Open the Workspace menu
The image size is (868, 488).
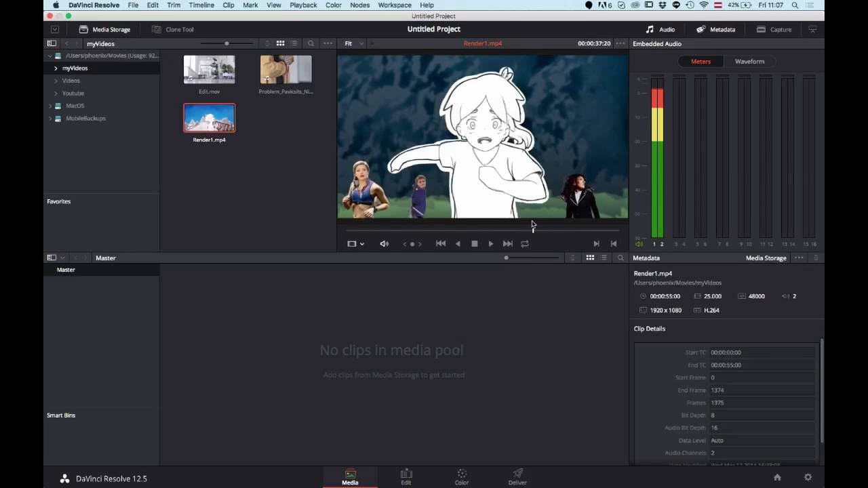click(x=395, y=5)
